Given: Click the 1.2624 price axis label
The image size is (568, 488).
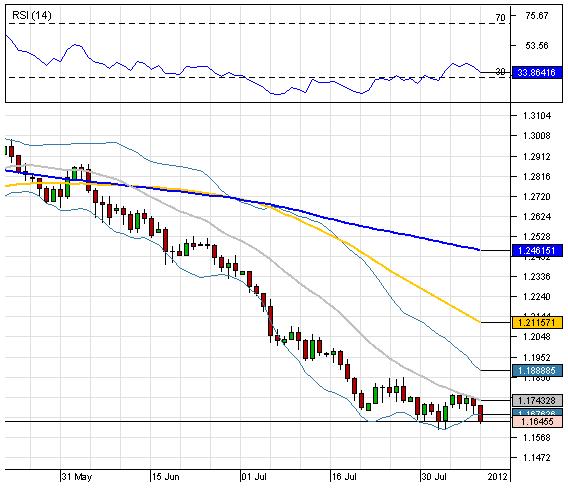Looking at the screenshot, I should (537, 217).
